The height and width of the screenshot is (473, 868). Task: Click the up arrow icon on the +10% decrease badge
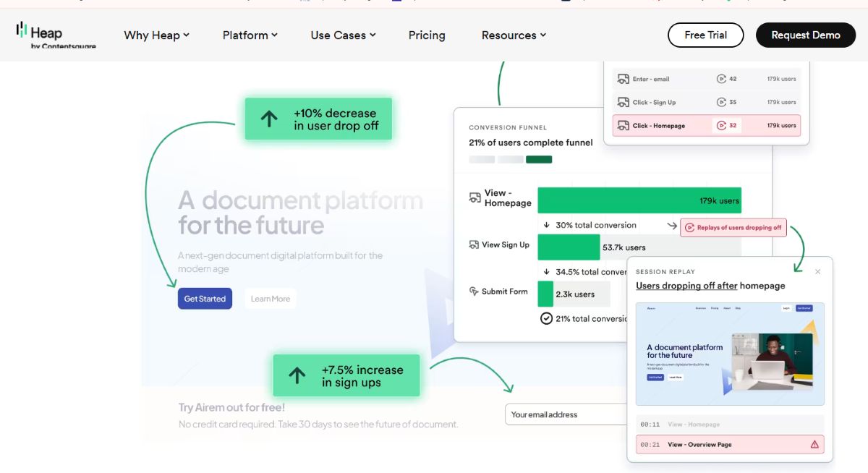[269, 119]
